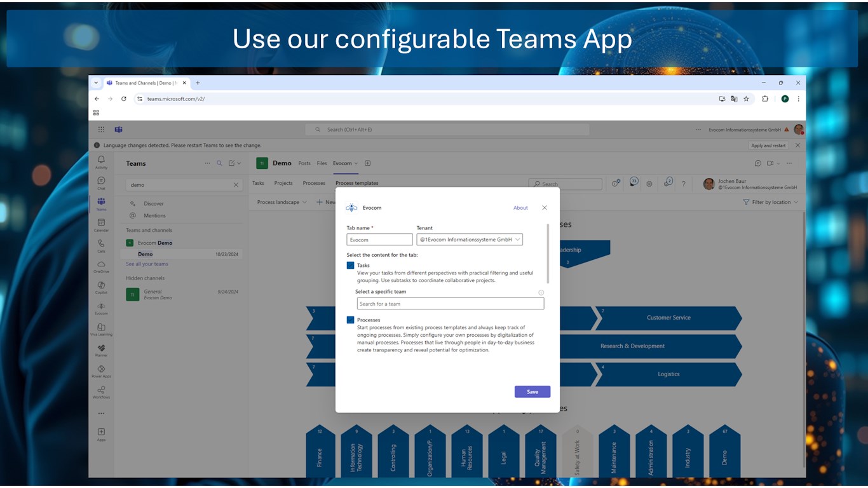
Task: Switch to the Posts tab
Action: pos(304,163)
